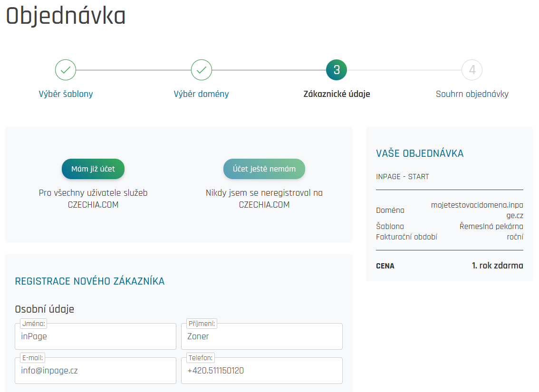539x392 pixels.
Task: Click the step 4 circle icon
Action: point(472,70)
